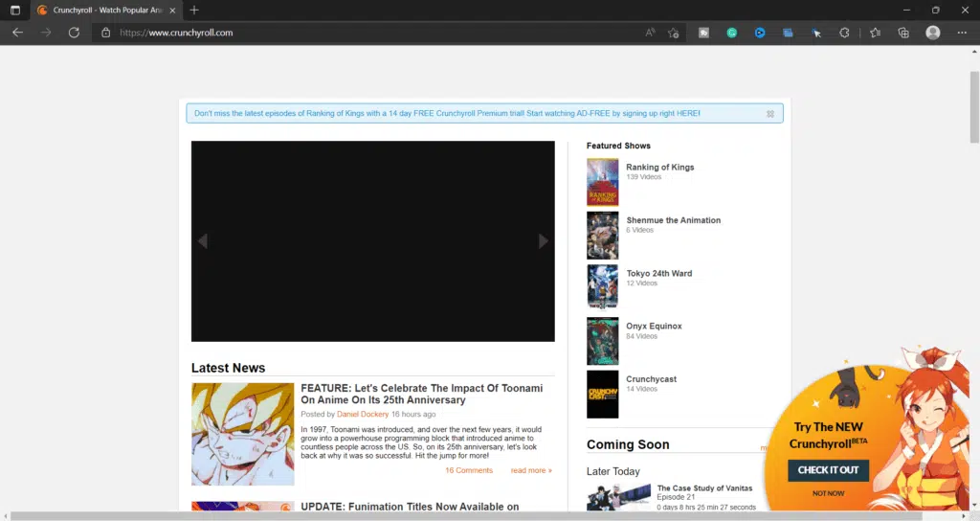
Task: Open the premium trial banner link
Action: click(447, 113)
